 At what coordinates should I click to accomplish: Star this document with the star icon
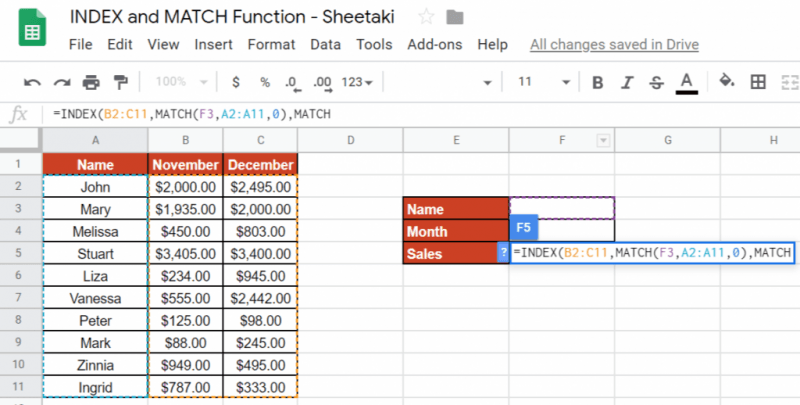click(427, 16)
